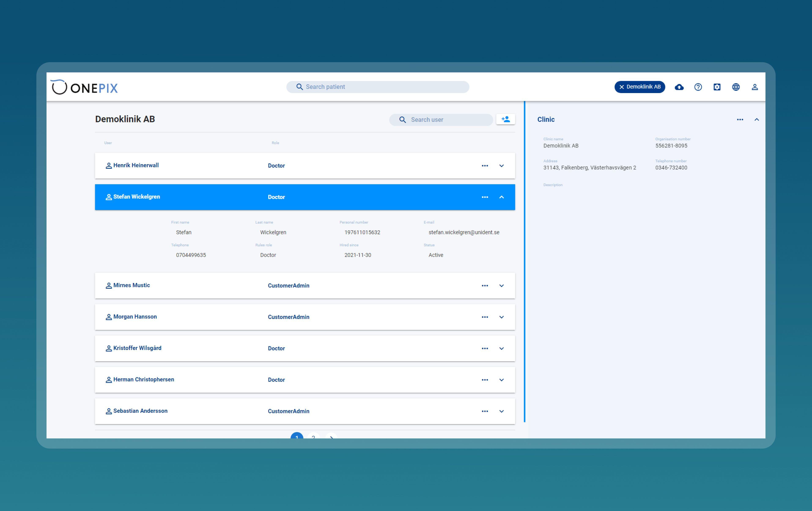Open the Clinic panel more options menu
The image size is (812, 511).
coord(740,120)
